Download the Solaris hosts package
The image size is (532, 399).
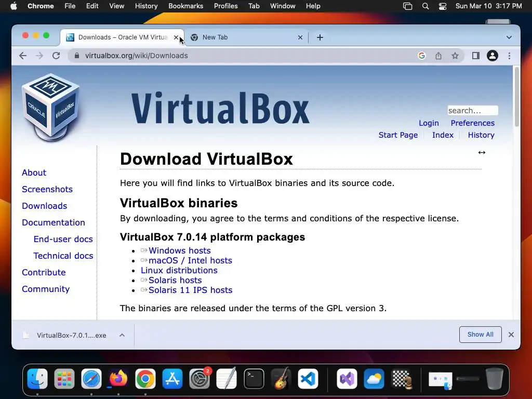pyautogui.click(x=175, y=280)
